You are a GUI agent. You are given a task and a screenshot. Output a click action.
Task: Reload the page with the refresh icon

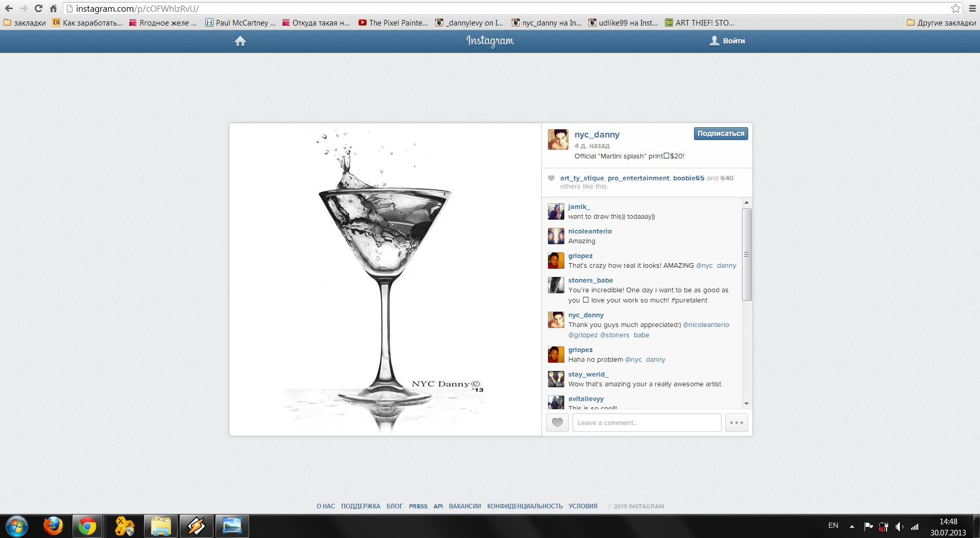(38, 9)
